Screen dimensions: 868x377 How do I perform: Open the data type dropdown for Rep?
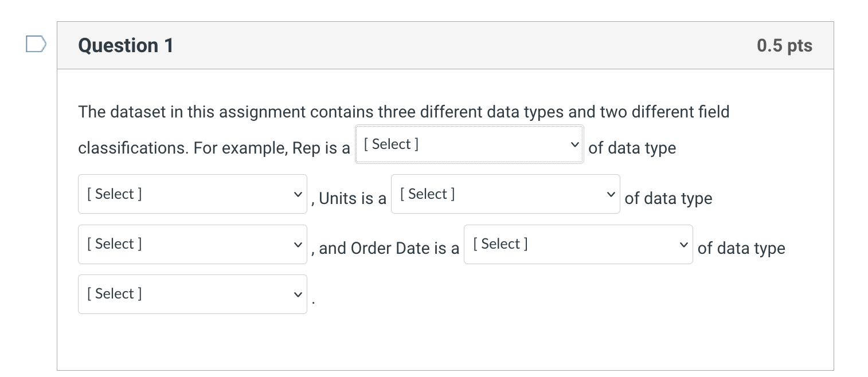(193, 194)
